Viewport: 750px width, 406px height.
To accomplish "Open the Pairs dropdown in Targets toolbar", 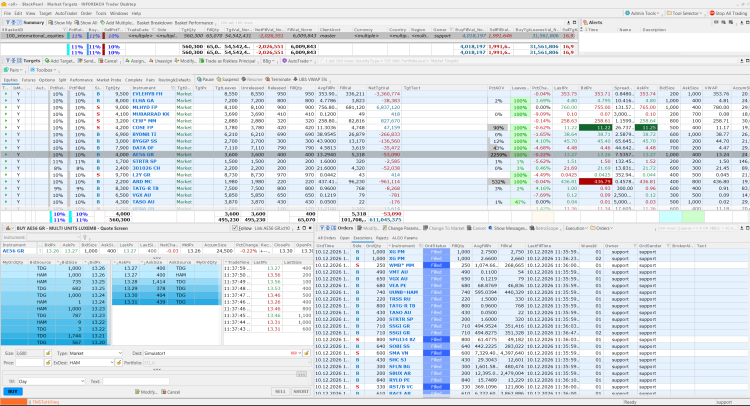I will (11, 70).
